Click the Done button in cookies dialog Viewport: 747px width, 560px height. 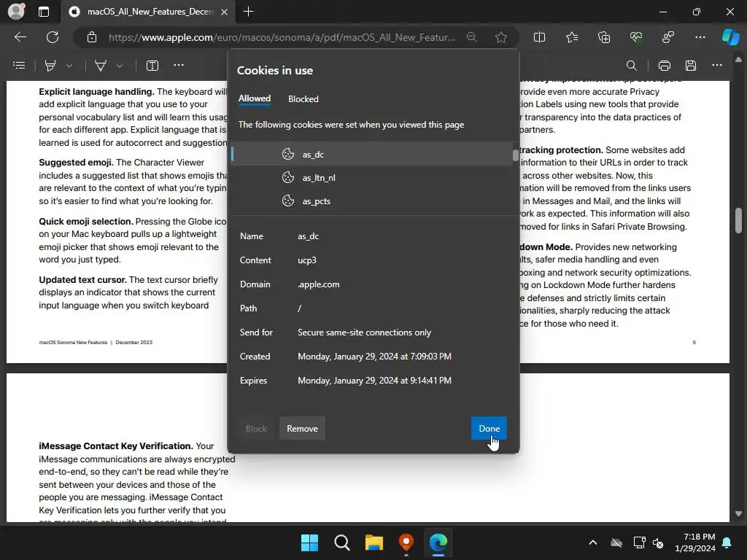click(489, 428)
